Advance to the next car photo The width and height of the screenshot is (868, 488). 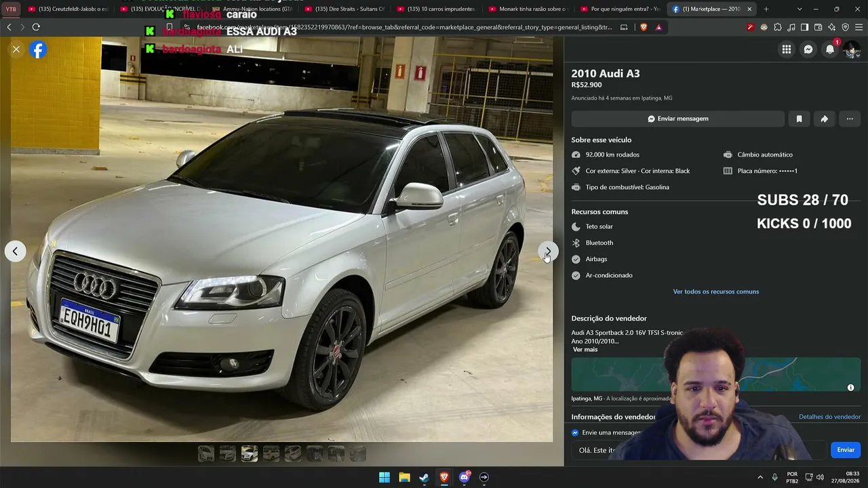[548, 251]
